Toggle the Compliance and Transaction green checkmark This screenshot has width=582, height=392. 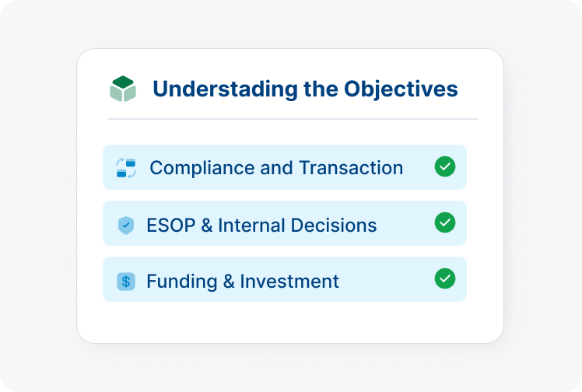pos(445,166)
